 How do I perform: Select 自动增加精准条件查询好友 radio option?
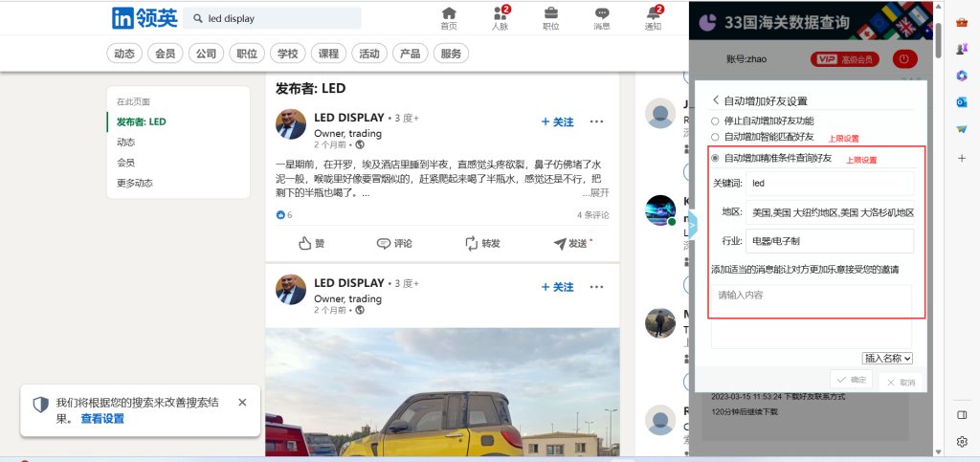click(x=715, y=158)
